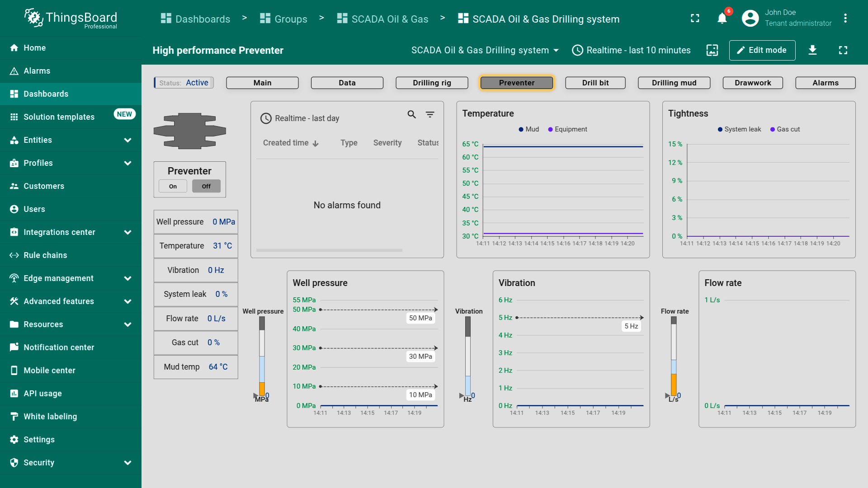
Task: Click the update dashboard image icon
Action: coord(712,50)
